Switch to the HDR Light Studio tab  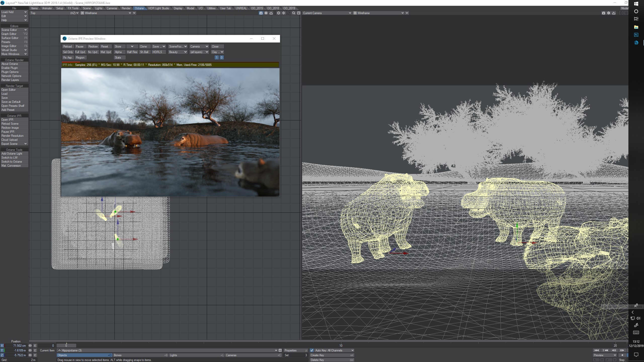point(158,8)
